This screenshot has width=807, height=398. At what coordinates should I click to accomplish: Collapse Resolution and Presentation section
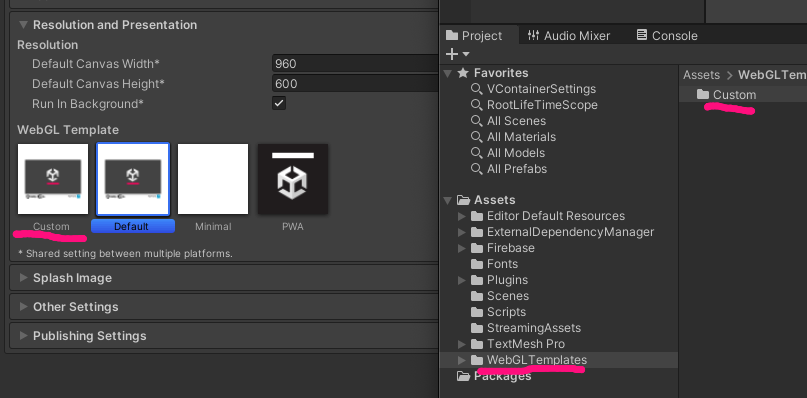click(x=23, y=25)
